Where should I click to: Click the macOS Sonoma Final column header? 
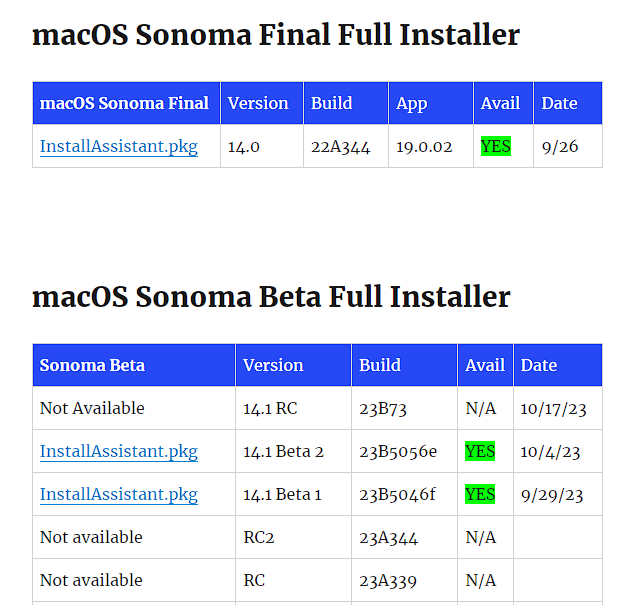124,103
